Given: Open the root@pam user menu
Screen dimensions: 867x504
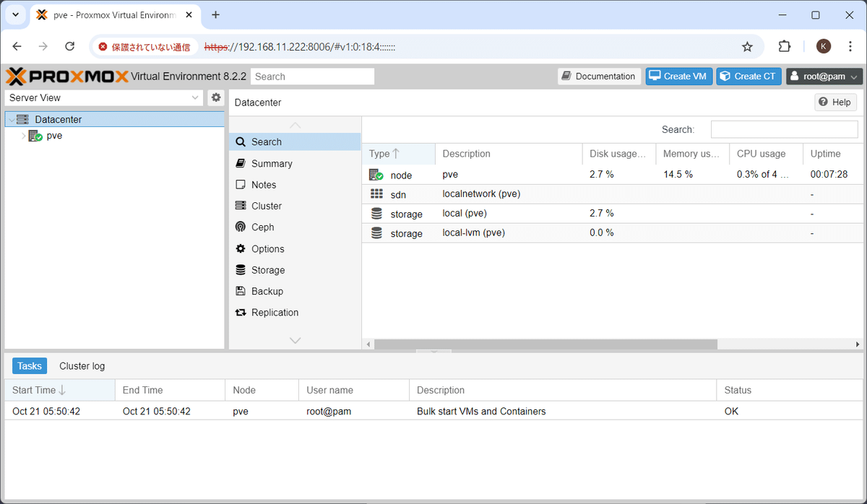Looking at the screenshot, I should pos(824,77).
